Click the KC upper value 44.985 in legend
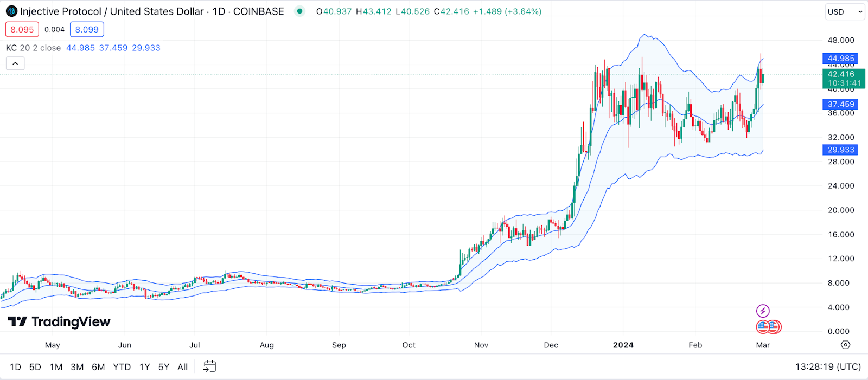 [80, 48]
